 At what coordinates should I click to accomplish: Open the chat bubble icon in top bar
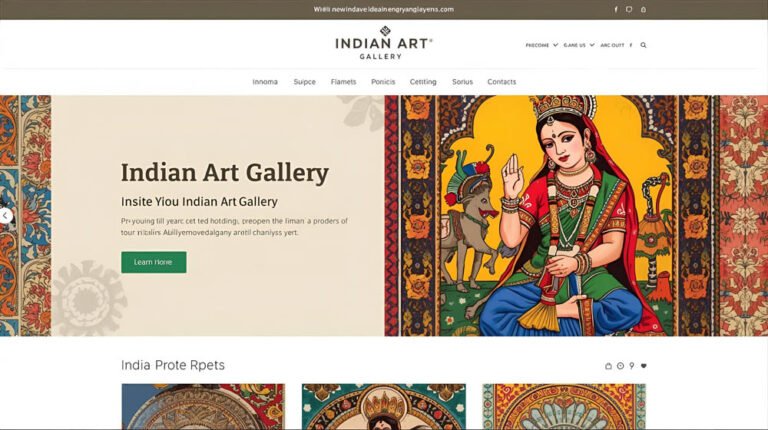click(629, 9)
